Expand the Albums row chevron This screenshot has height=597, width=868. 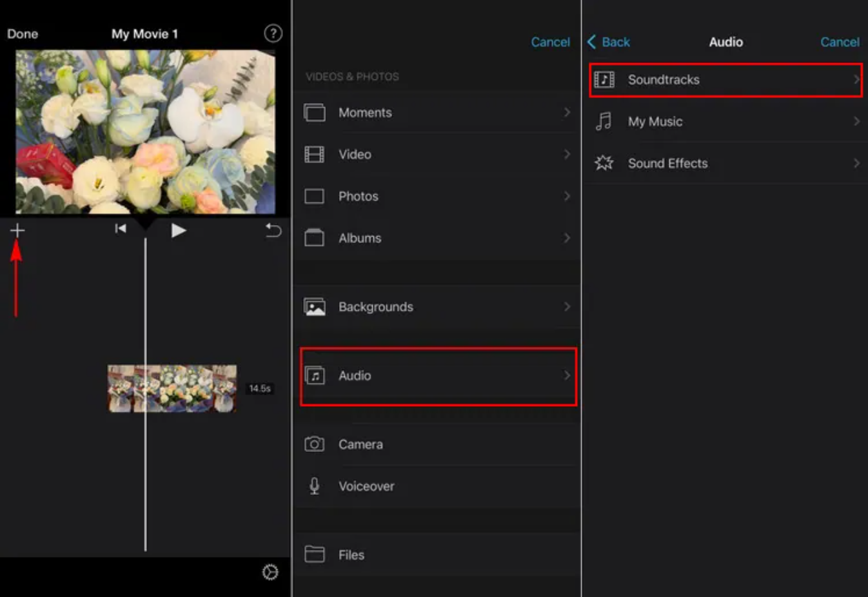568,238
